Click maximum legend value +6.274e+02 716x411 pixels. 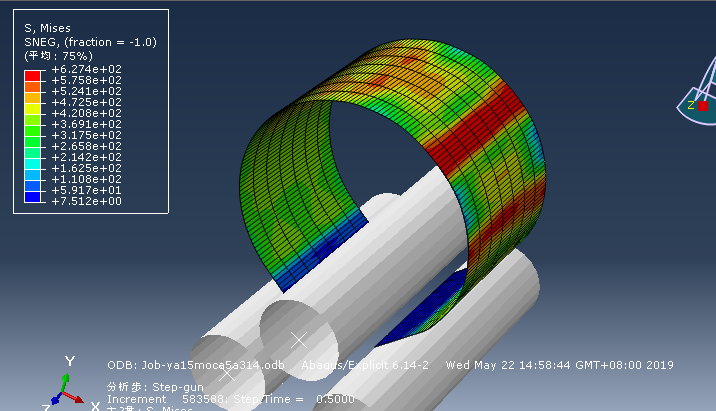[87, 69]
